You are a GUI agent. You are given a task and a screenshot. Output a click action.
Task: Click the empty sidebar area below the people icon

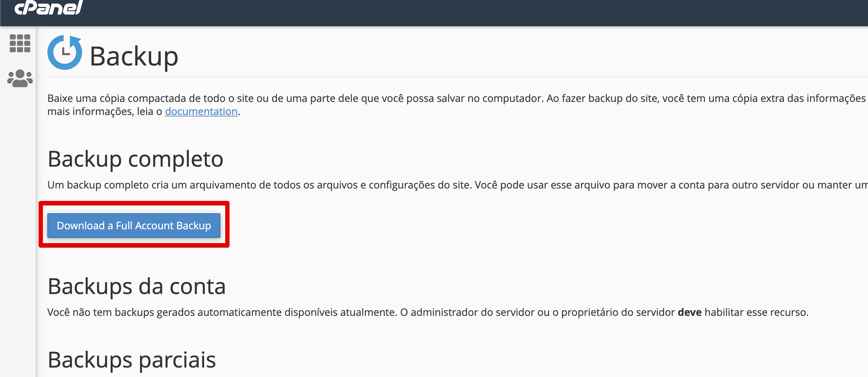point(18,218)
